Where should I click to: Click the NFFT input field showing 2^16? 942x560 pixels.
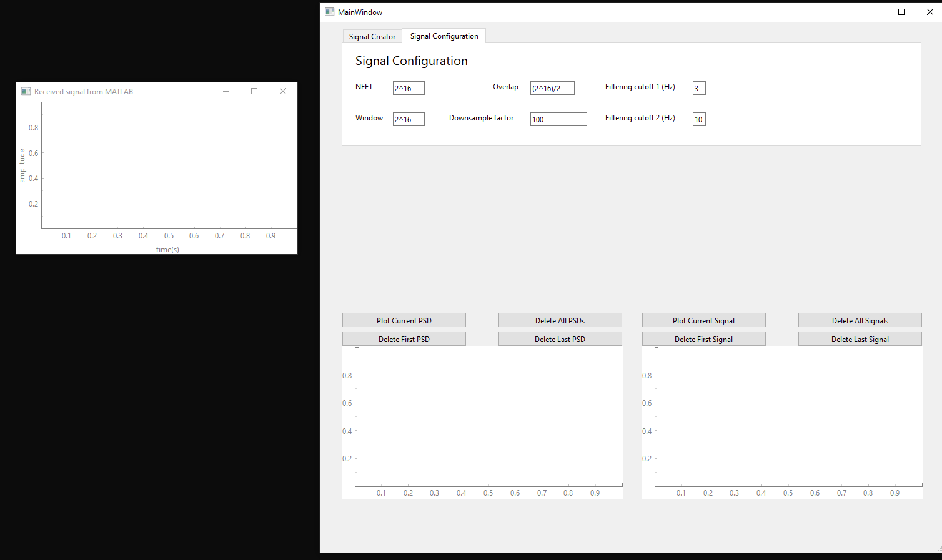point(408,87)
